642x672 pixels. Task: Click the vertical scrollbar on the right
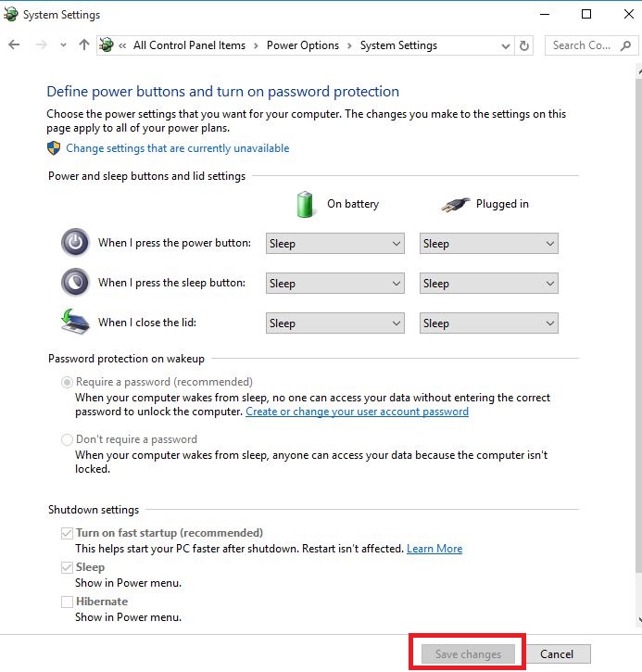[638, 325]
